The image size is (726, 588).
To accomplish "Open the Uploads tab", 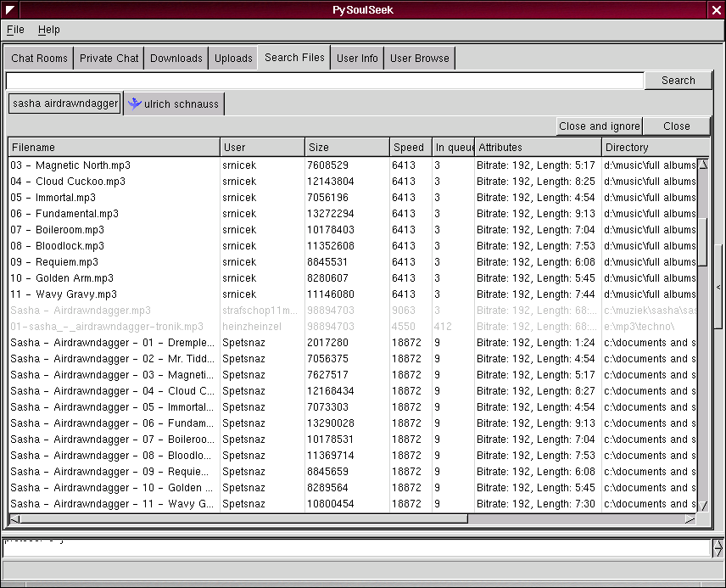I will click(233, 59).
